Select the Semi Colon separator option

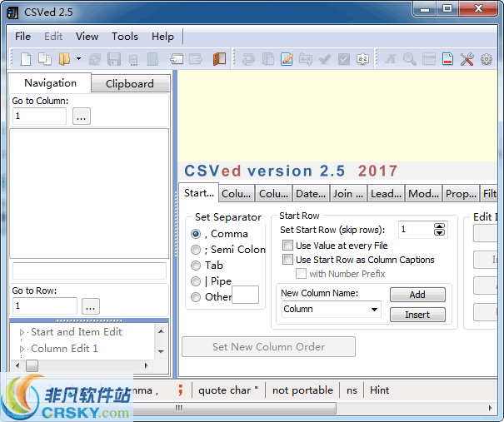click(x=196, y=250)
